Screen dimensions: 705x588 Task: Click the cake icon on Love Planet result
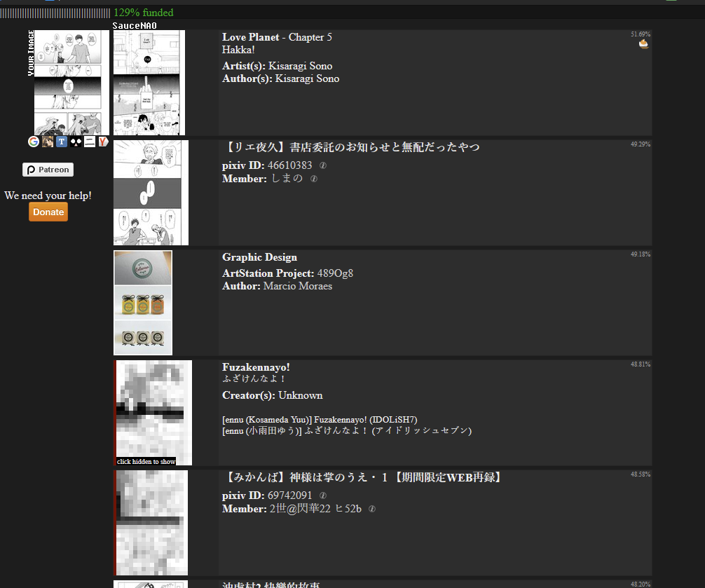click(x=644, y=44)
